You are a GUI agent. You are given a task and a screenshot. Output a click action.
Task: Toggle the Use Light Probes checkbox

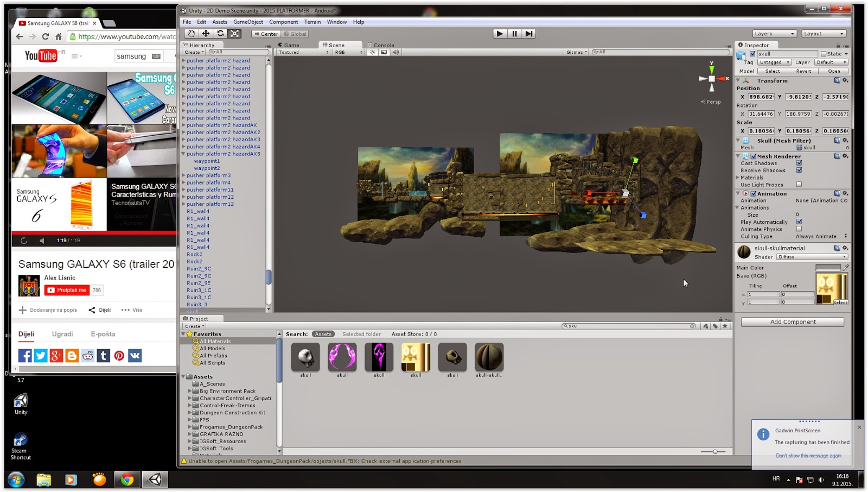799,185
